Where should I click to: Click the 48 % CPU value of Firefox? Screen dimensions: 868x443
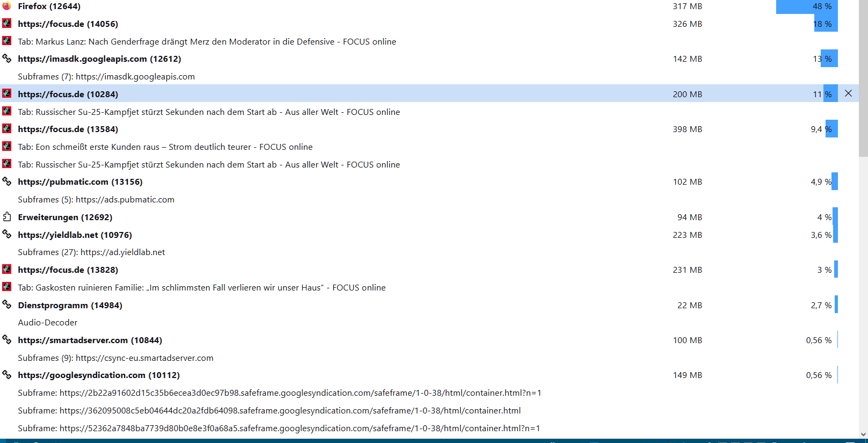pyautogui.click(x=822, y=6)
